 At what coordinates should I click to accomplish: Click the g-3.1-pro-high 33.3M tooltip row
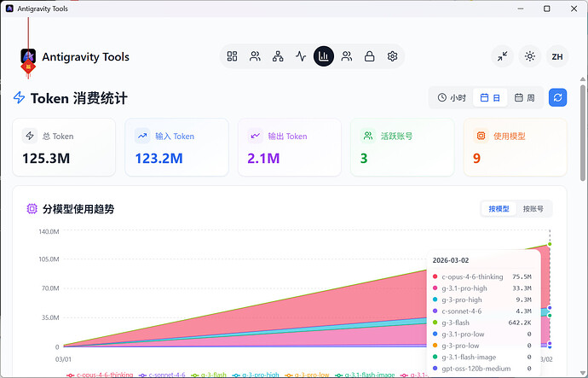click(482, 288)
